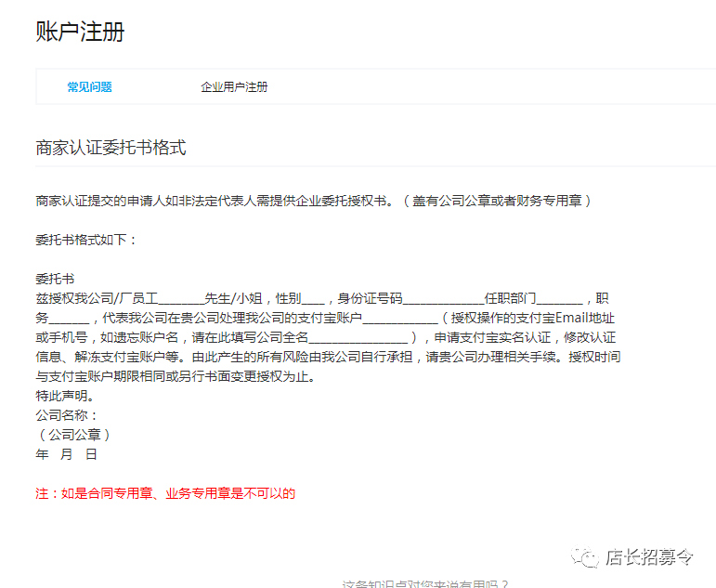Click the 公司名称： line

point(67,415)
